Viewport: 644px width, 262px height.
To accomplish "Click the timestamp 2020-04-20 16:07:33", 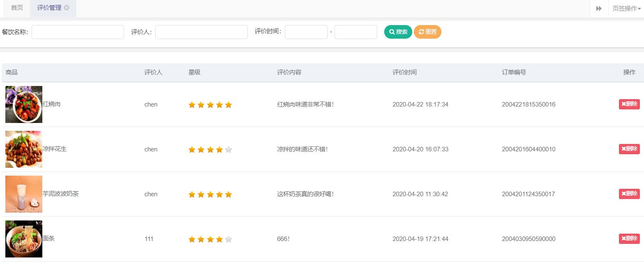I will (420, 149).
